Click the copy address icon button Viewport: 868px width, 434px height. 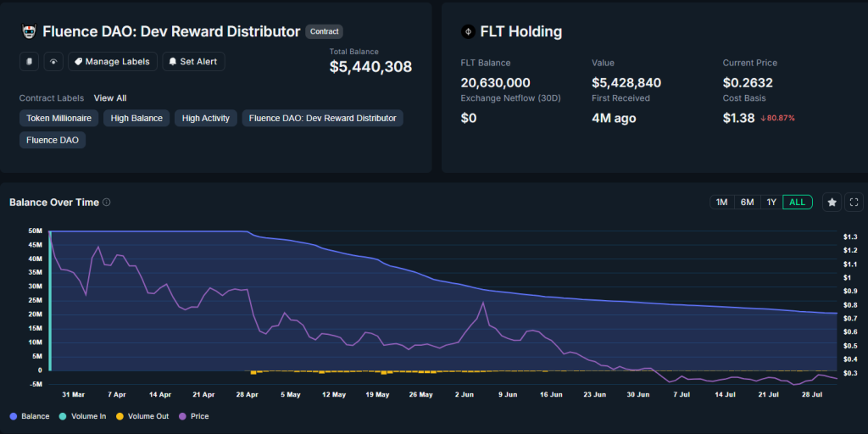point(30,61)
